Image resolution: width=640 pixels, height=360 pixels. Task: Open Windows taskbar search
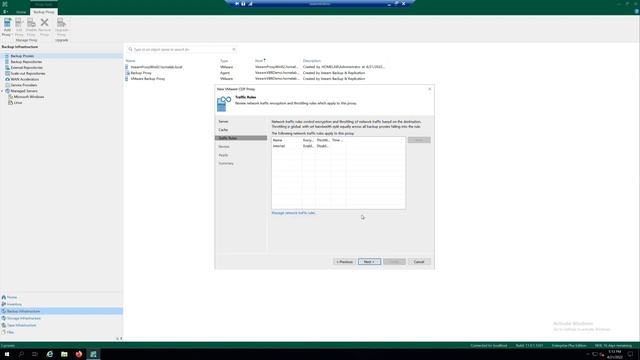(21, 354)
